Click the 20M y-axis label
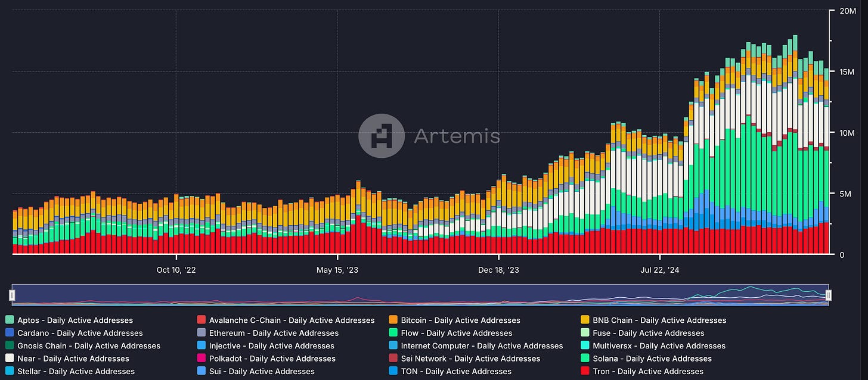 pyautogui.click(x=847, y=11)
